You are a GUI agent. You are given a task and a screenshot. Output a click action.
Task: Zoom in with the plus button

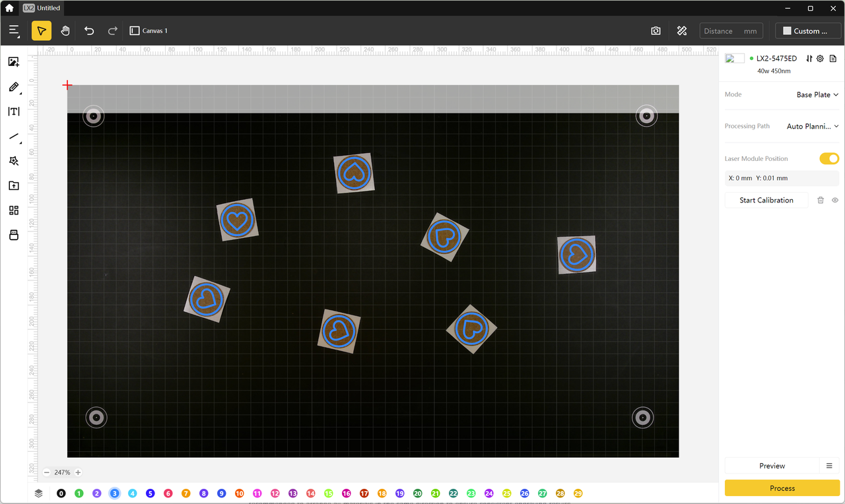pos(78,472)
